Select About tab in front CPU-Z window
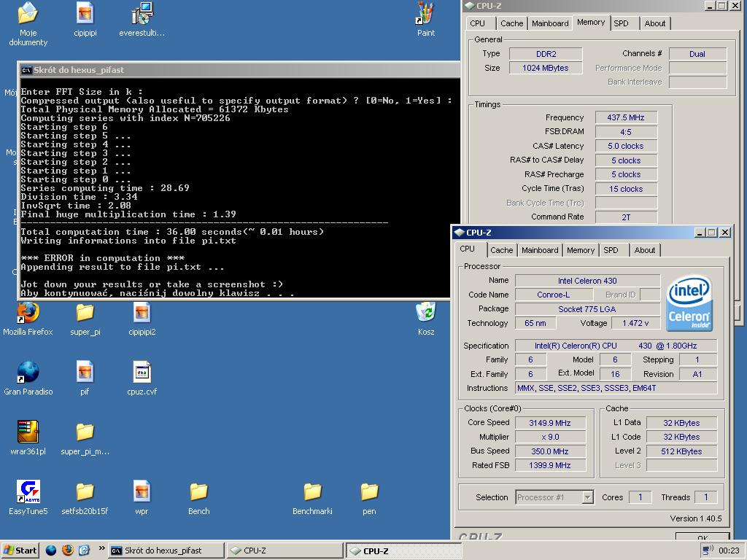The image size is (747, 560). (x=645, y=250)
